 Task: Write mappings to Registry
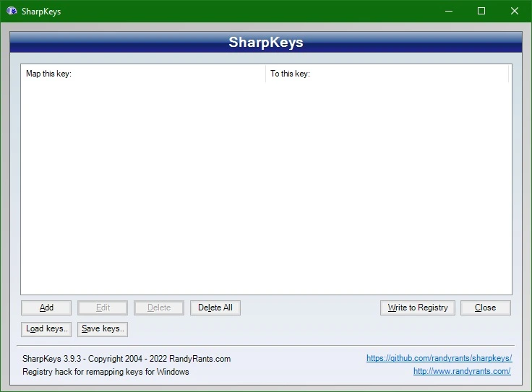point(418,308)
